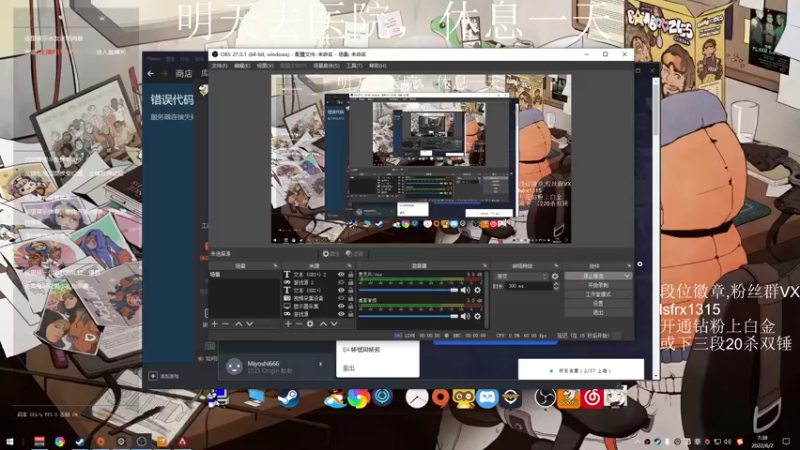
Task: Open 桌面音频 audio settings gear
Action: [x=478, y=316]
